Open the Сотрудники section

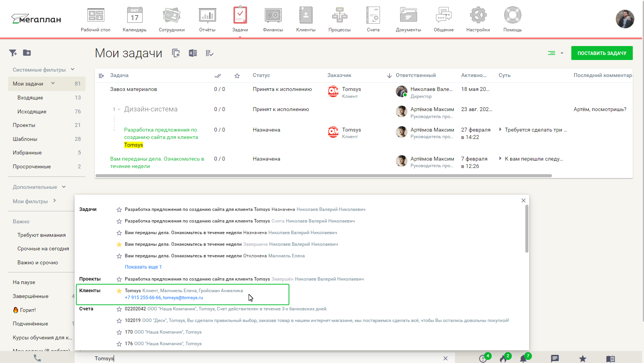[172, 19]
